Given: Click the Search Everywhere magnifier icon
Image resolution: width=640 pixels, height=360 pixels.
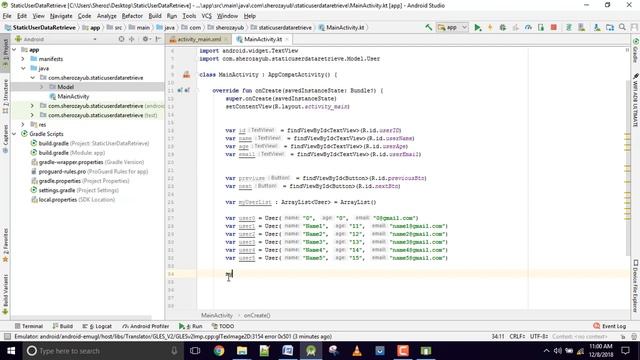Looking at the screenshot, I should [x=622, y=27].
